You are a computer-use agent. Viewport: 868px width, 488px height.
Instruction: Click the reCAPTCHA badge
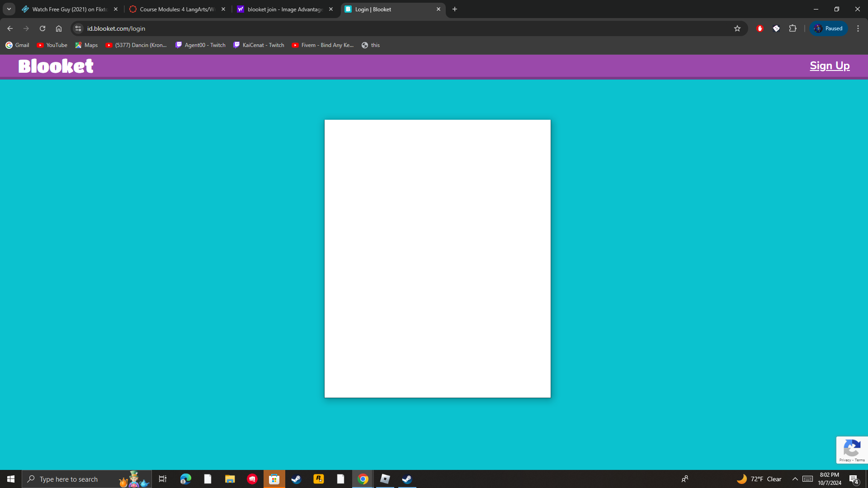852,450
